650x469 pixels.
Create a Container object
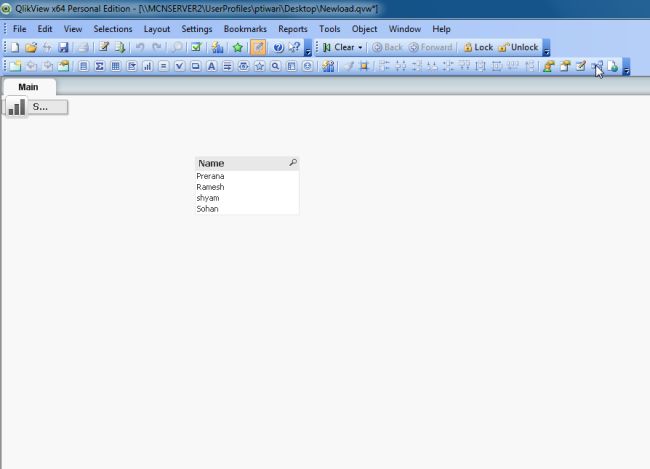click(291, 66)
